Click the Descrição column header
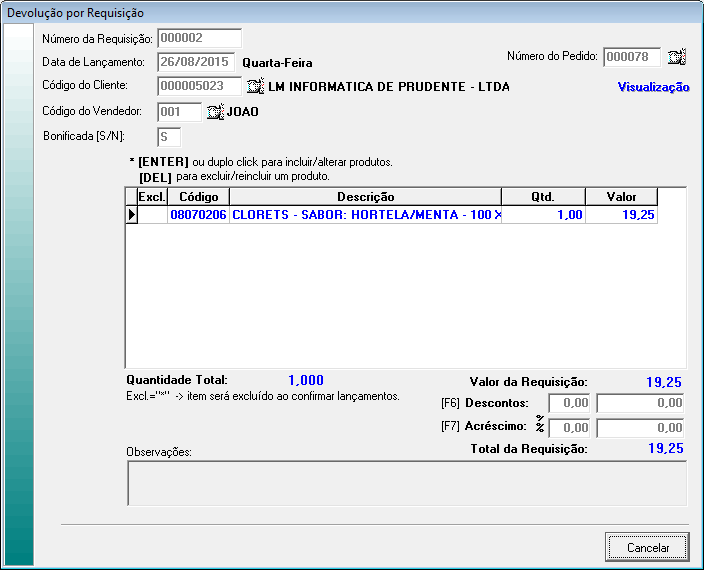704x570 pixels. point(365,197)
